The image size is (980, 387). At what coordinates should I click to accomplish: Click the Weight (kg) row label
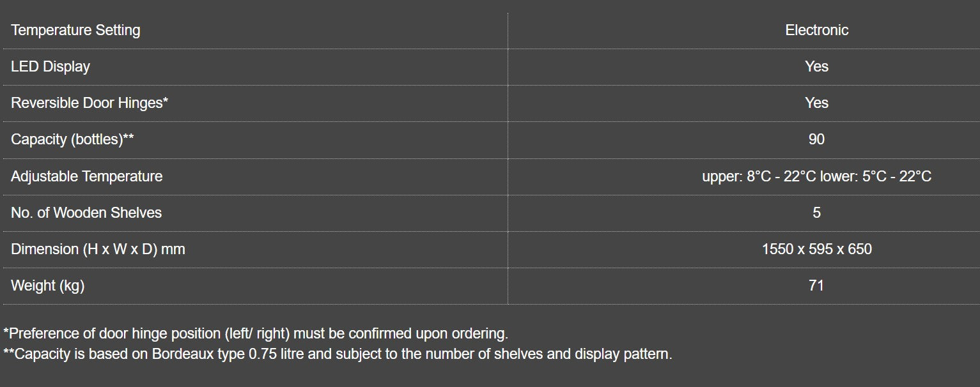click(x=48, y=285)
